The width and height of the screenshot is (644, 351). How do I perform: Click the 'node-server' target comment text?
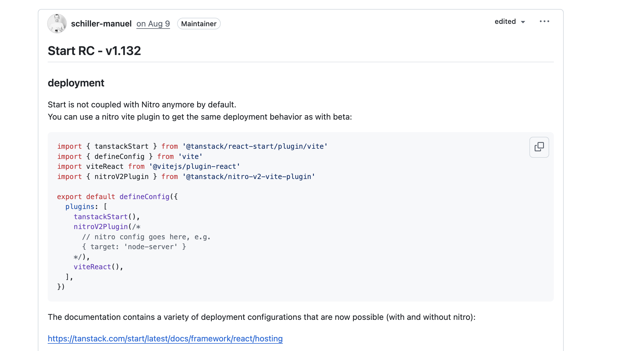(x=151, y=247)
